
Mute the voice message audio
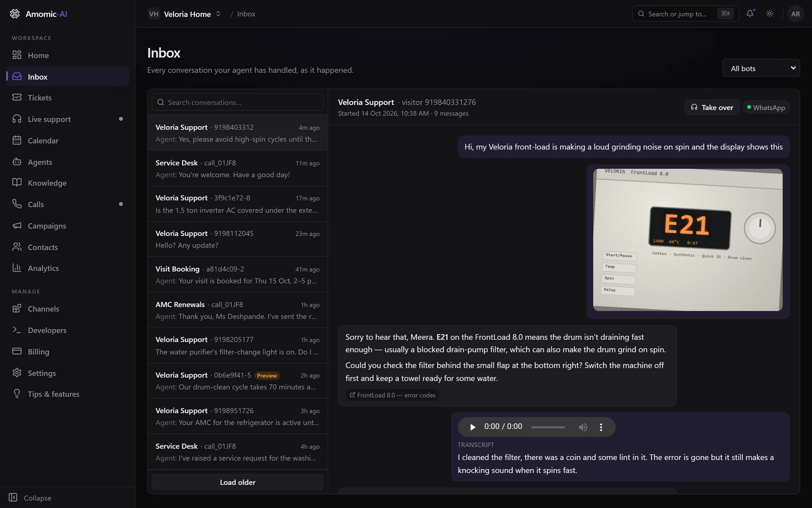tap(583, 427)
